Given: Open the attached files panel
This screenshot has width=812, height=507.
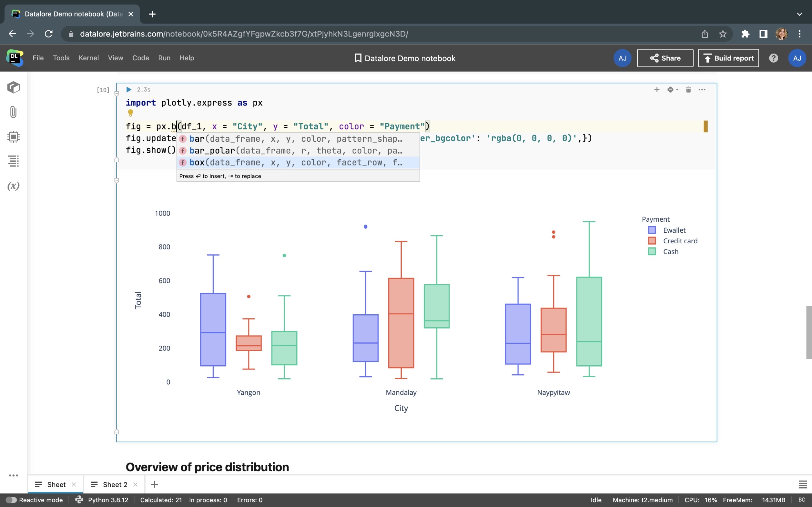Looking at the screenshot, I should click(13, 112).
